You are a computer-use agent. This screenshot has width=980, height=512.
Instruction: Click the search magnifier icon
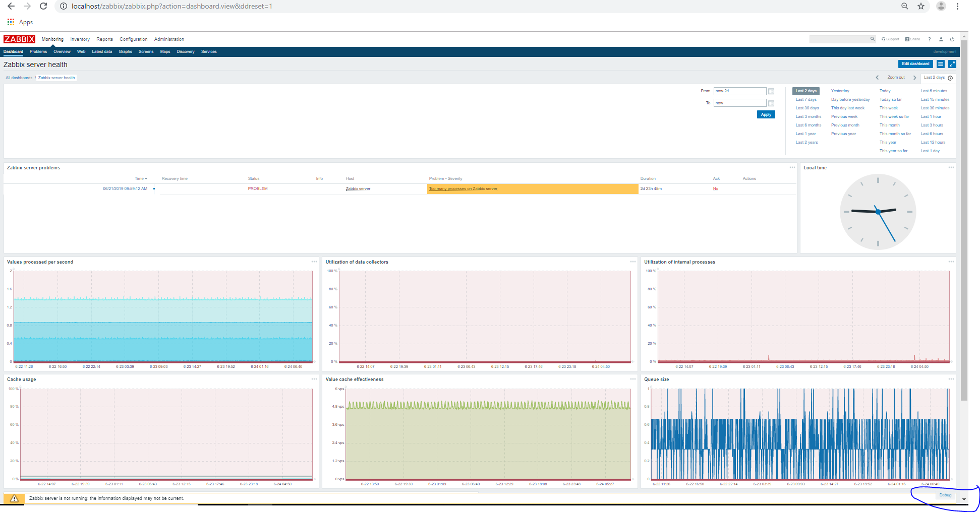coord(872,39)
